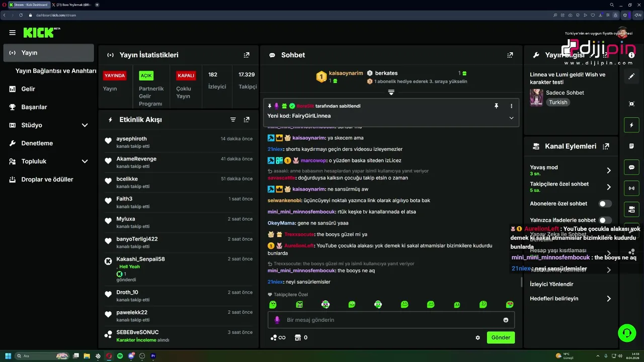Open the hamburger menu beside the Kick logo
The height and width of the screenshot is (362, 644).
12,33
